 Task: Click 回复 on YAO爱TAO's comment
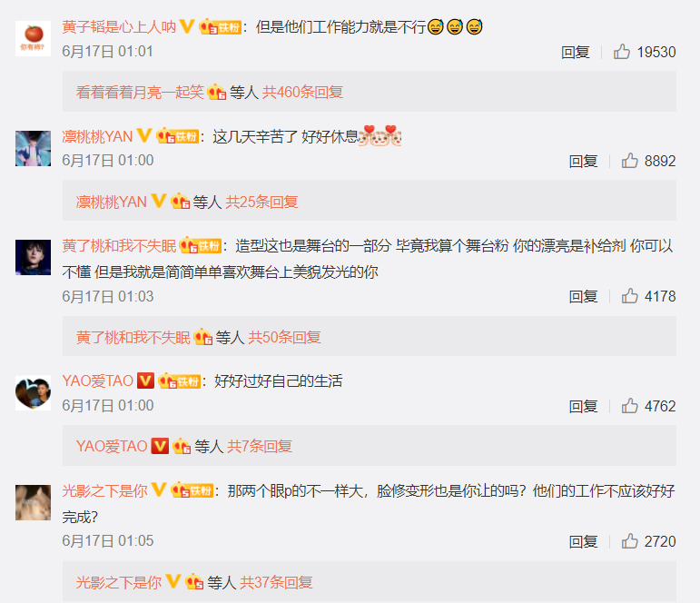[583, 406]
